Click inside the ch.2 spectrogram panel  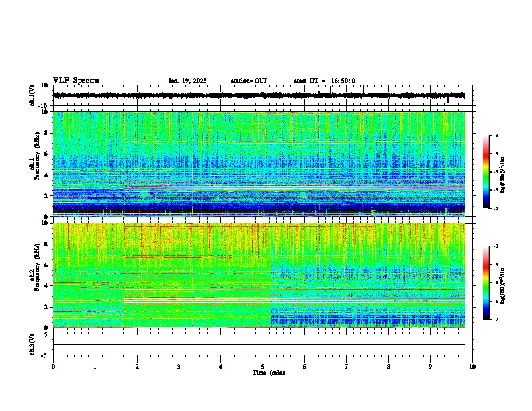(x=259, y=275)
